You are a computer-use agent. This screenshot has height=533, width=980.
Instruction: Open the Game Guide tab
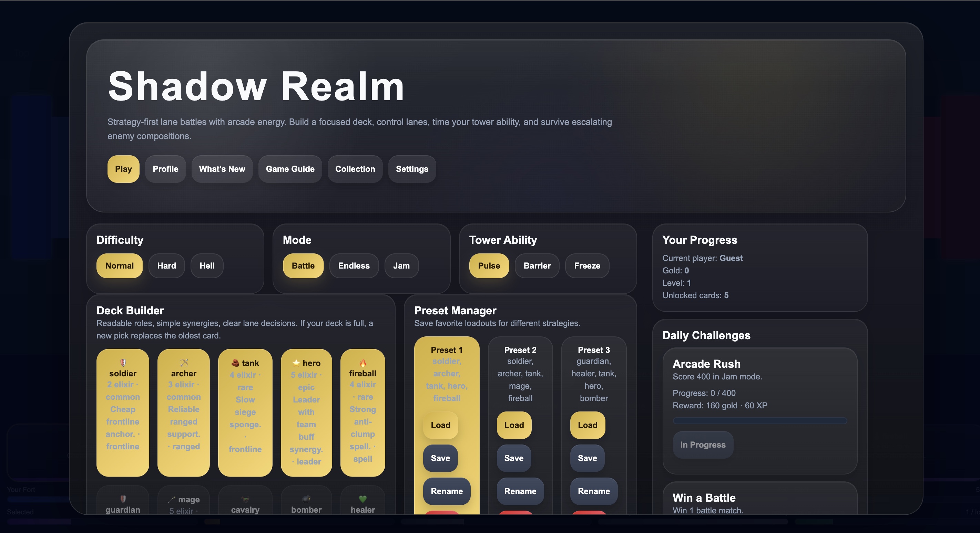click(290, 169)
